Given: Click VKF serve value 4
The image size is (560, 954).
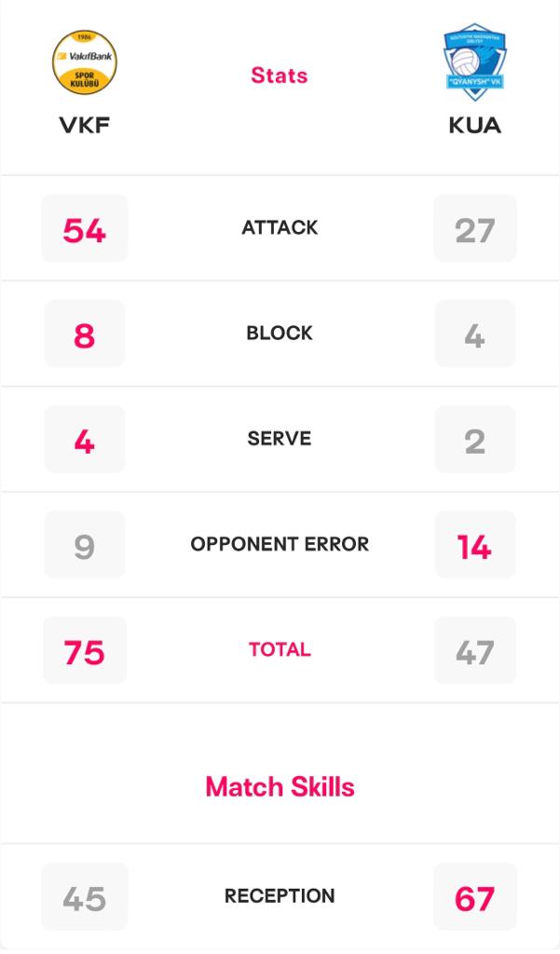Looking at the screenshot, I should (x=85, y=440).
